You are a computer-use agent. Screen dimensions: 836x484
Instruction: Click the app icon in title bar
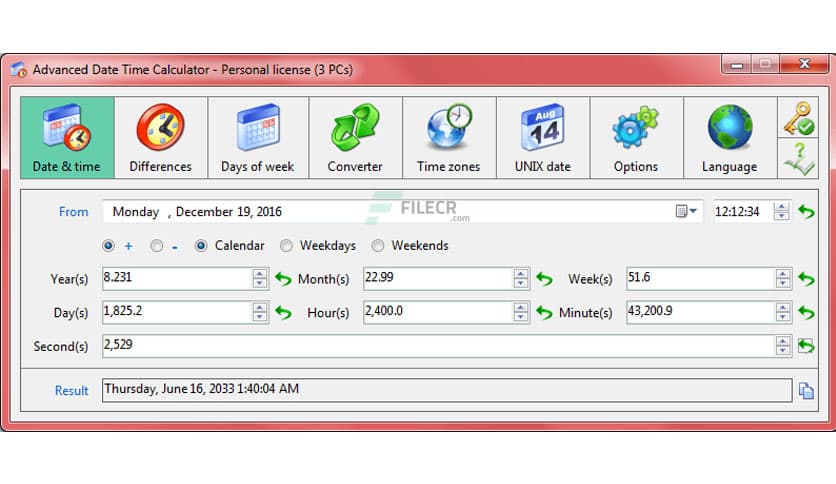click(19, 70)
